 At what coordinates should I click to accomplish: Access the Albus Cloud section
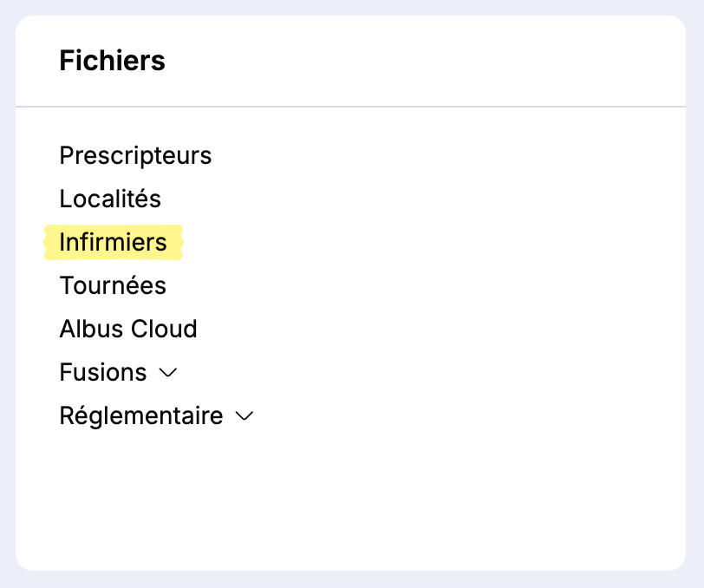[128, 329]
